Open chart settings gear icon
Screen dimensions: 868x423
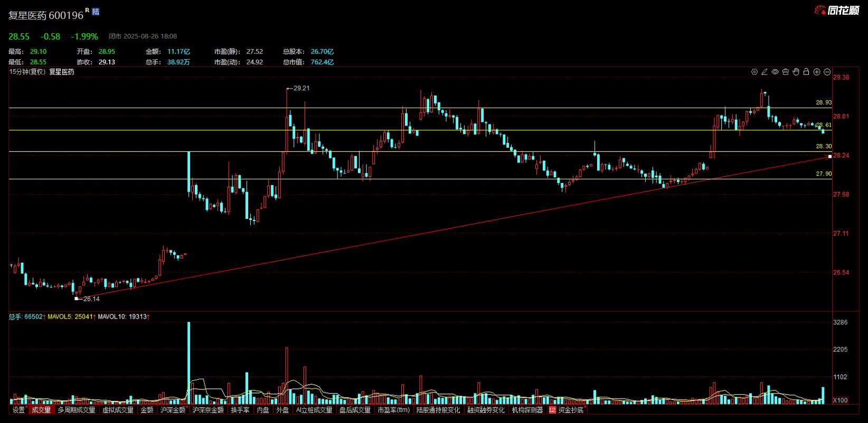point(754,72)
